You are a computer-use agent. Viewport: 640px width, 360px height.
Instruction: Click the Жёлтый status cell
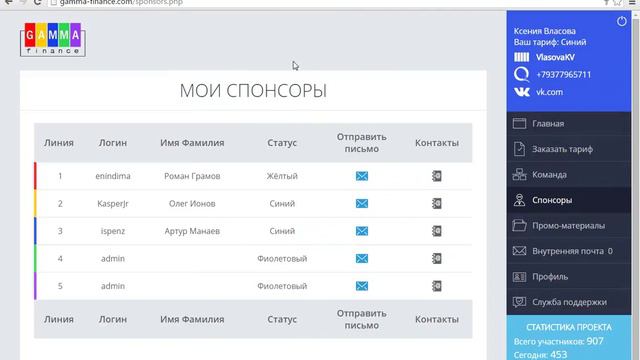point(282,176)
